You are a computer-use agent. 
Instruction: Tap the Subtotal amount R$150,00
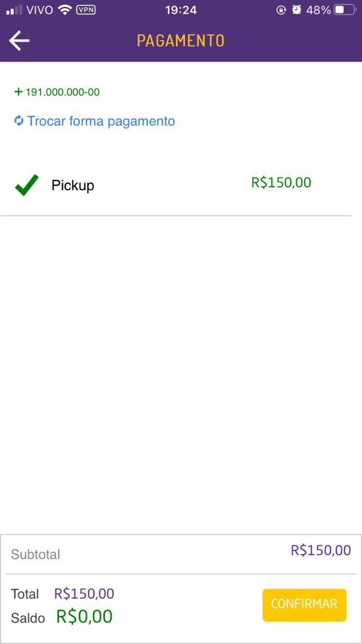point(321,550)
